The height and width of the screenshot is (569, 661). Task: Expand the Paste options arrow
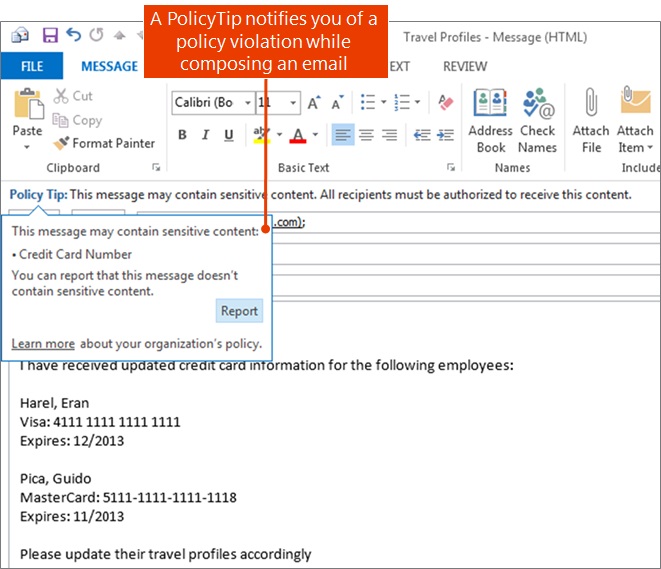click(x=27, y=147)
